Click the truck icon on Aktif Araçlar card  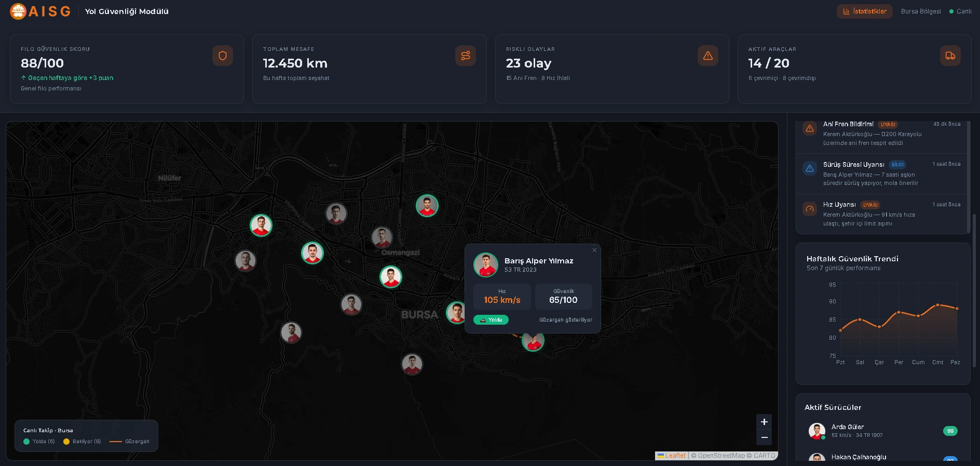950,56
